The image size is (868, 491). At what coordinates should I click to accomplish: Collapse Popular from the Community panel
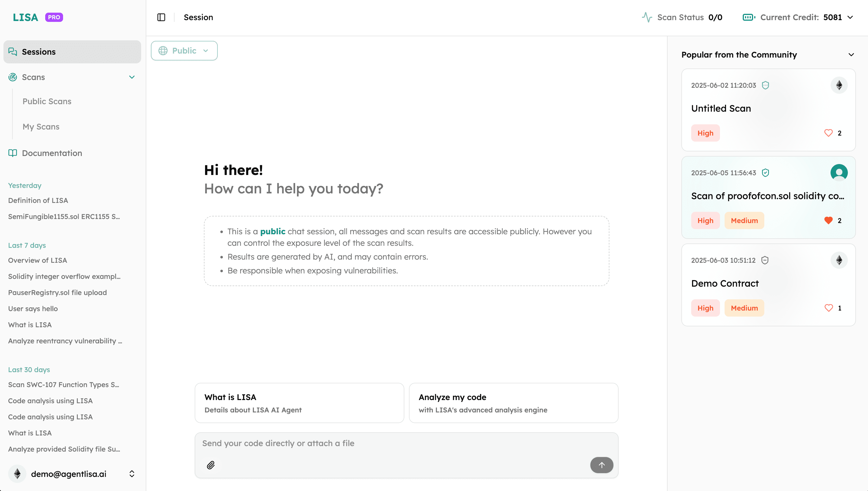coord(851,55)
